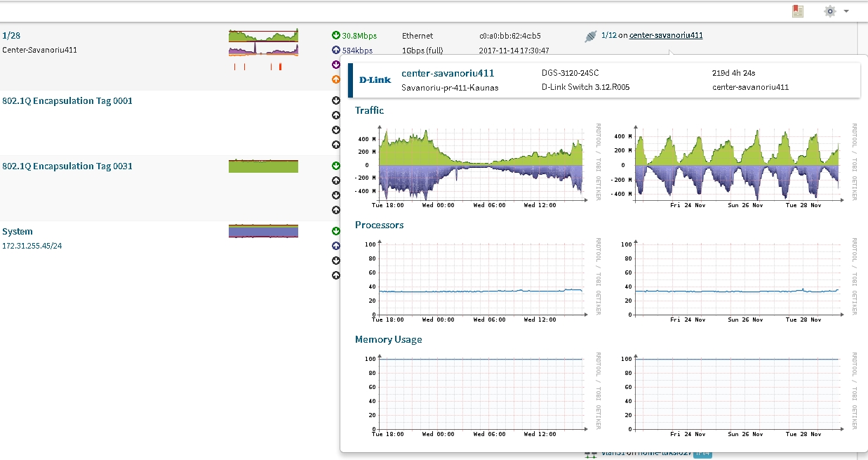Viewport: 868px width, 460px height.
Task: Click the purple down-arrow icon in 1/28 row
Action: (x=336, y=65)
